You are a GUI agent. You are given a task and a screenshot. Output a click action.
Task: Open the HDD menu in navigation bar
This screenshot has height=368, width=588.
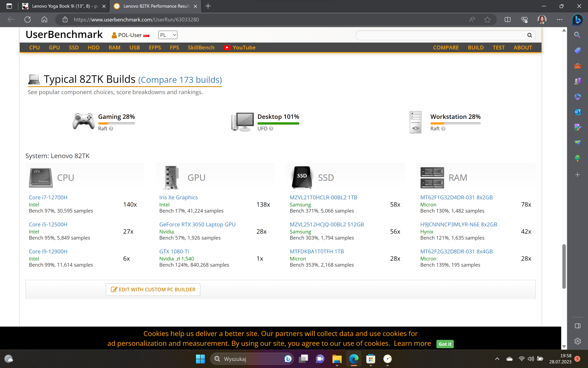tap(94, 48)
